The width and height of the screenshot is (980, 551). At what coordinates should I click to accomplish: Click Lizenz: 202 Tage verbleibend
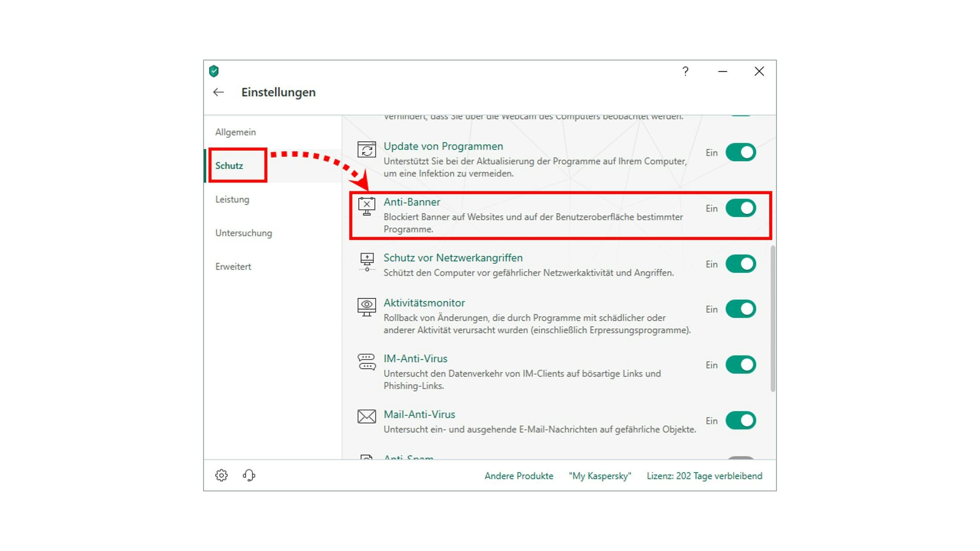[x=704, y=476]
